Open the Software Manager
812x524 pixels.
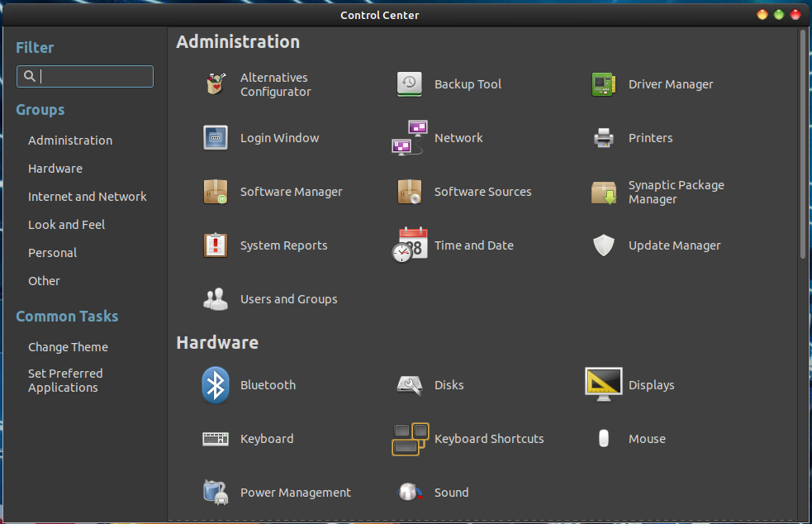pos(291,191)
